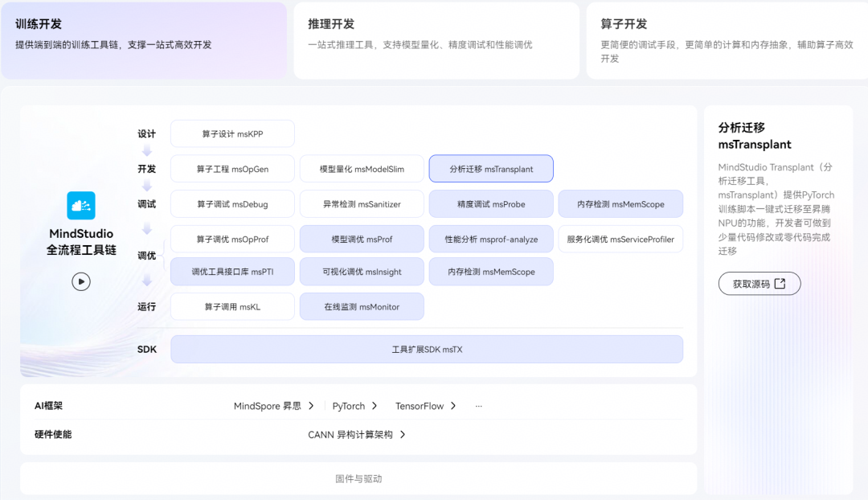Select 内存检测 msMemScope in 调试 row
Viewport: 868px width, 500px height.
click(x=620, y=204)
